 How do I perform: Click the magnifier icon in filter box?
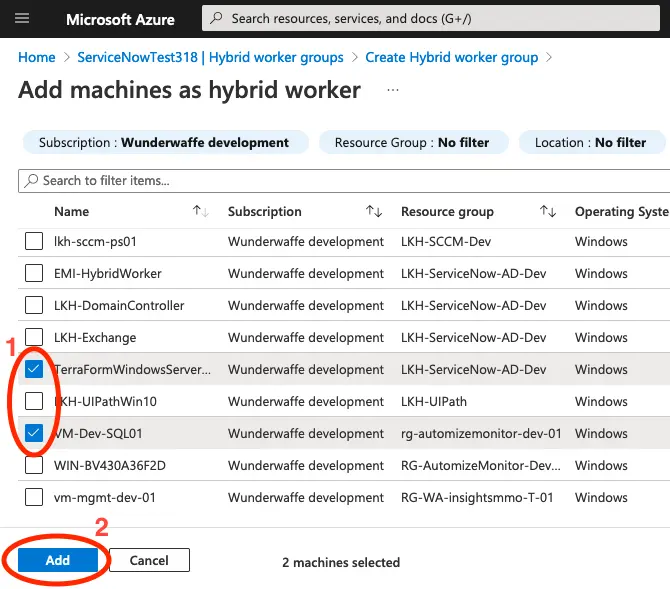point(31,180)
